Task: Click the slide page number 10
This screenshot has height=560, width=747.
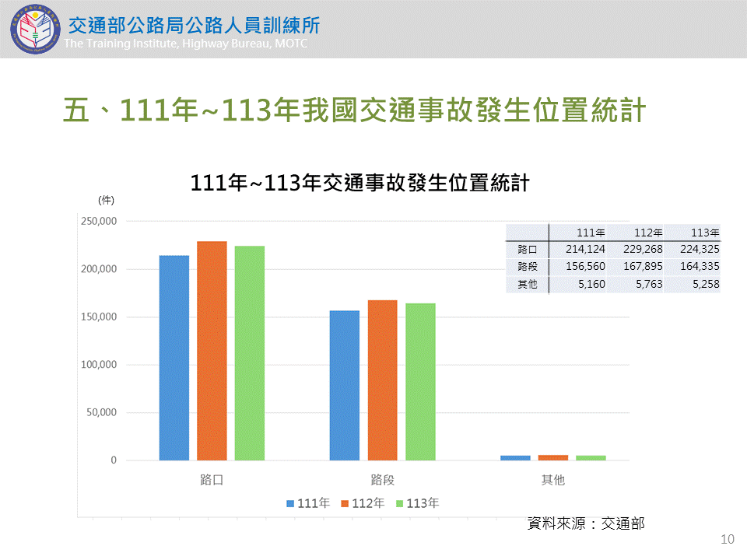Action: (728, 540)
